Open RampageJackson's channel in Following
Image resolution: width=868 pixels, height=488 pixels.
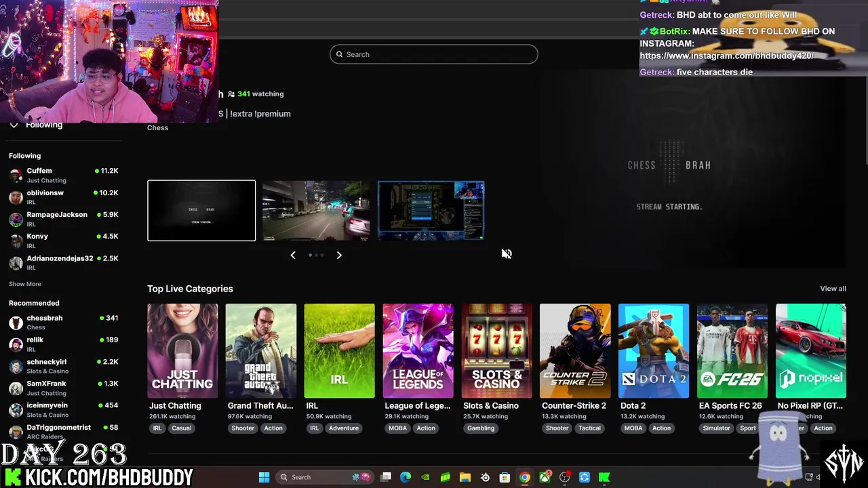pos(64,219)
